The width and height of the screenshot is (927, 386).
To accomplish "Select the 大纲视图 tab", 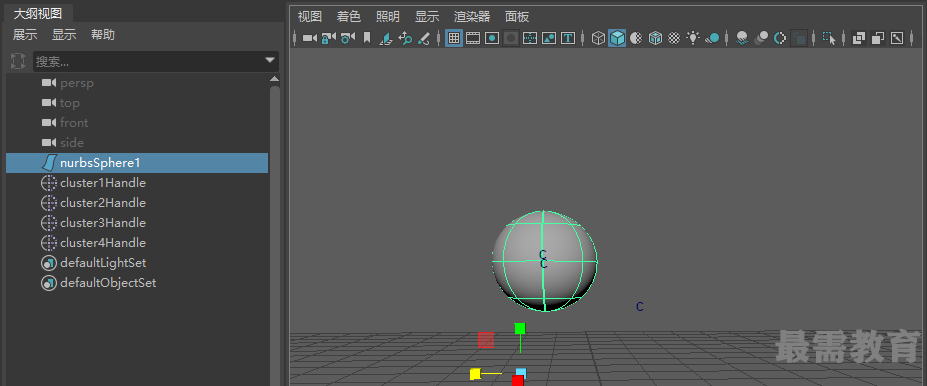I will (x=37, y=14).
